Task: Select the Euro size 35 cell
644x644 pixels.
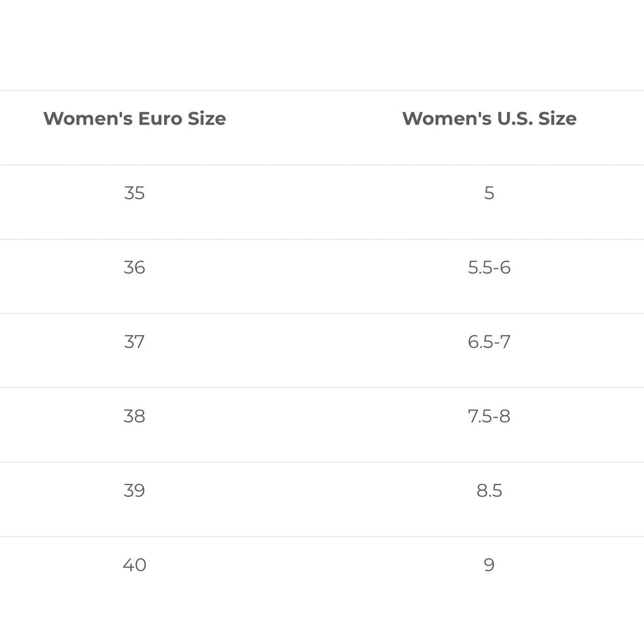Action: coord(135,193)
